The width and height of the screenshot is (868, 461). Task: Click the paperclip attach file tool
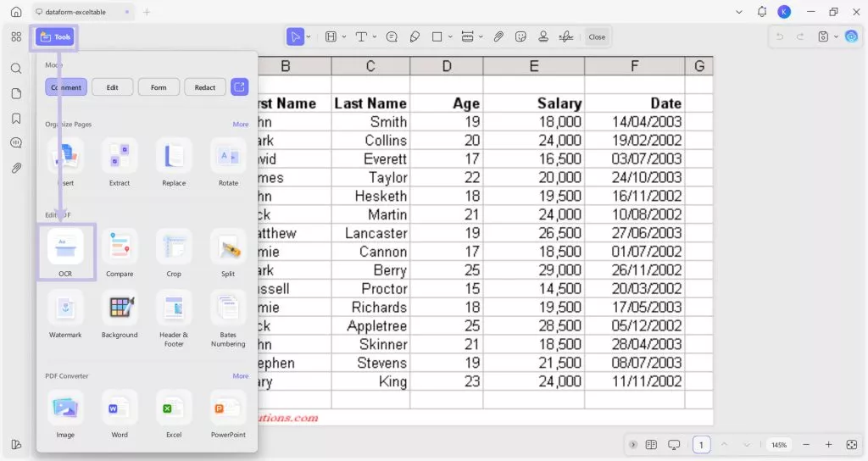[498, 37]
